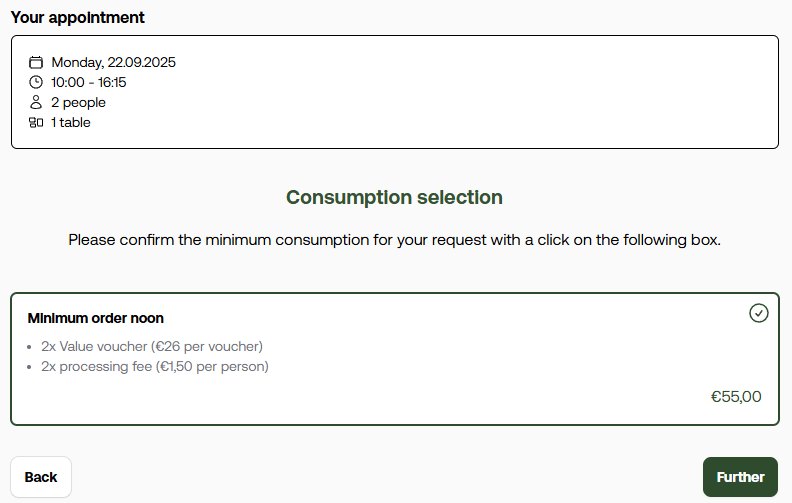Click the 2 people text

click(x=78, y=103)
